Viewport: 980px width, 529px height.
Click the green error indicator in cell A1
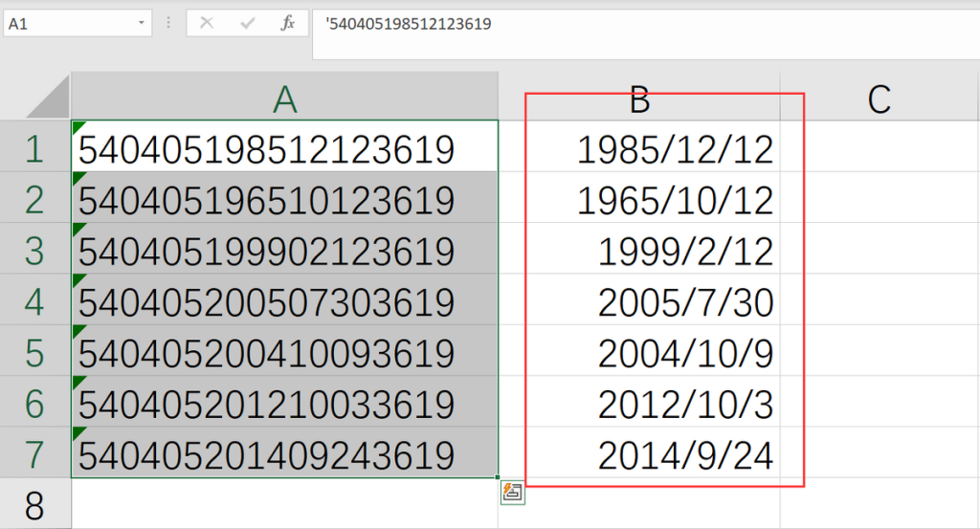78,127
